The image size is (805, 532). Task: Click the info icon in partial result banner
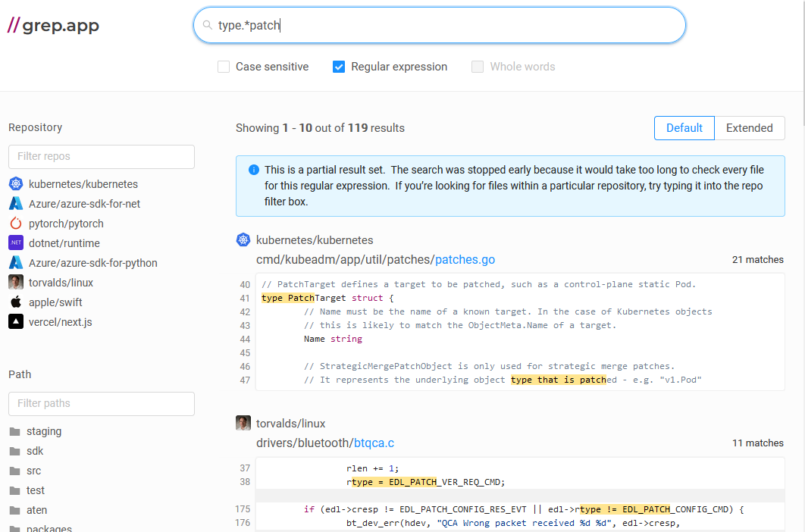click(254, 170)
